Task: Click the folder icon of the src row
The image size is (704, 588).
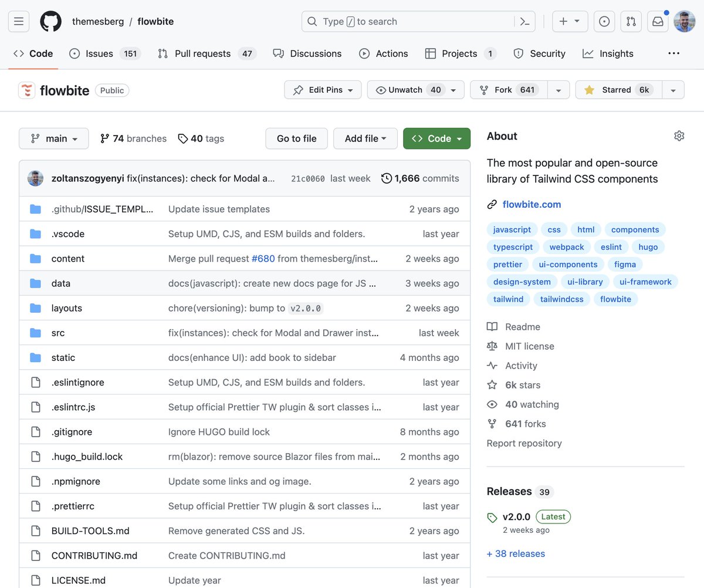Action: click(x=36, y=333)
